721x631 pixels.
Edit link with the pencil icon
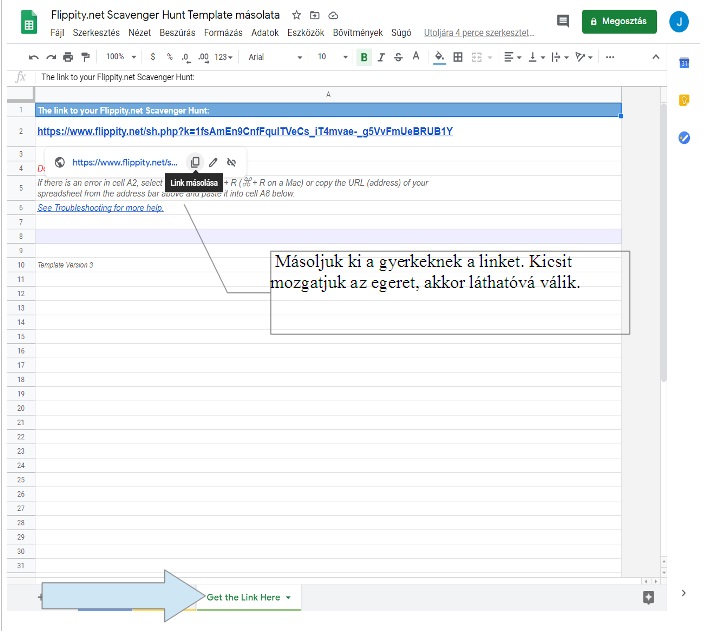click(213, 162)
